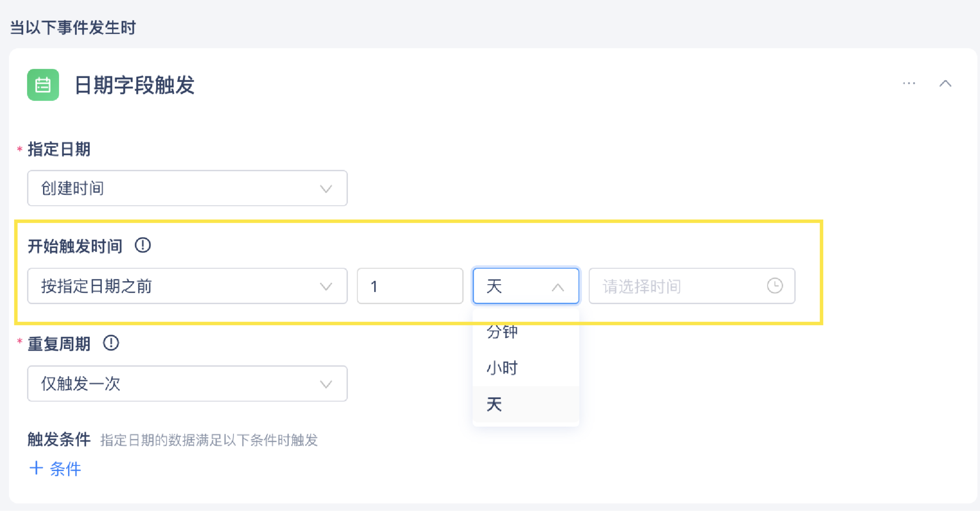Click the 条件 add condition link
Image resolution: width=980 pixels, height=511 pixels.
[65, 468]
